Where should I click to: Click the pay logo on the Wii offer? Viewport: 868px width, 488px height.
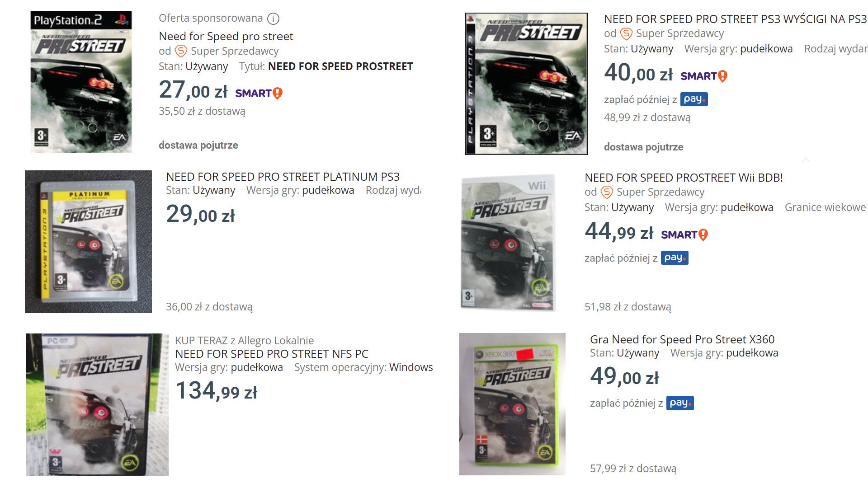tap(675, 258)
